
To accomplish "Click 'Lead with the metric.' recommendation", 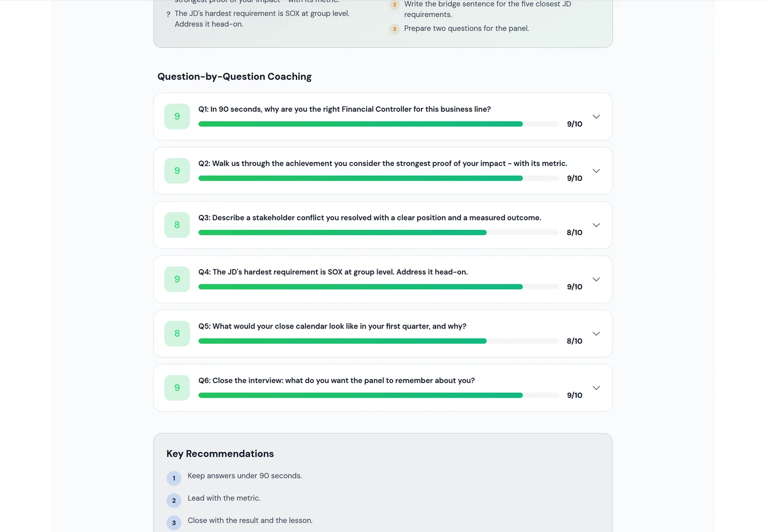I will [224, 498].
